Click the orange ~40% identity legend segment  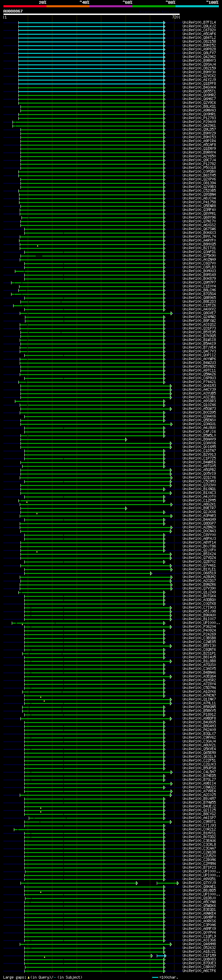68,6
